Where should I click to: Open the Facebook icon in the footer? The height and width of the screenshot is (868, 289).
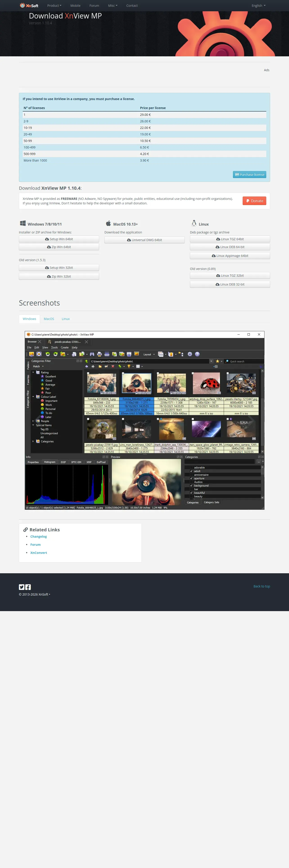click(28, 587)
